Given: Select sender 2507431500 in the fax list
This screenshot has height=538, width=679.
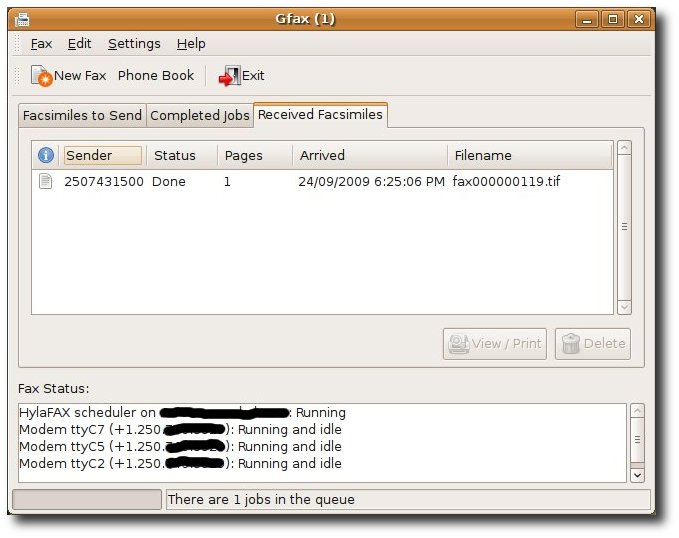Looking at the screenshot, I should tap(104, 181).
